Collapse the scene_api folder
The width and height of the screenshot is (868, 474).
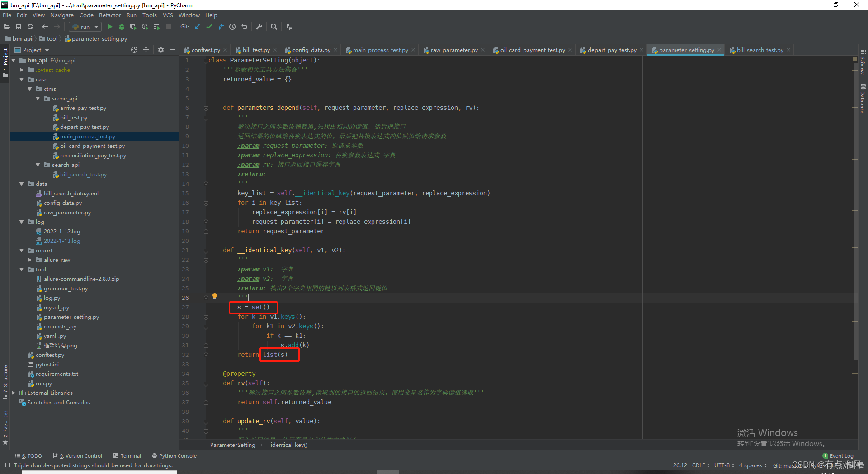click(38, 98)
